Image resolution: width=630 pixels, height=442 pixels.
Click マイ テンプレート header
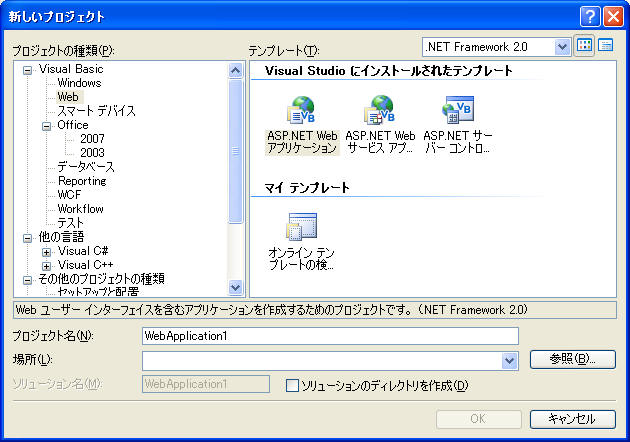click(x=307, y=188)
